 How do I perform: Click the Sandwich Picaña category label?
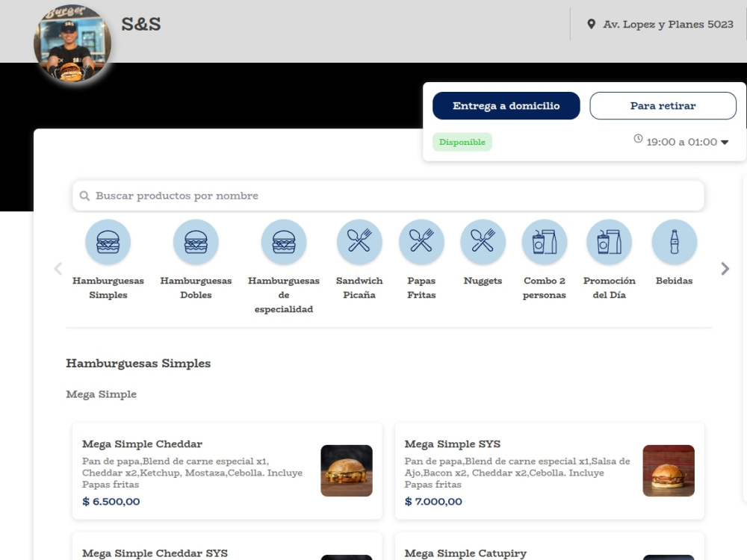pyautogui.click(x=359, y=287)
